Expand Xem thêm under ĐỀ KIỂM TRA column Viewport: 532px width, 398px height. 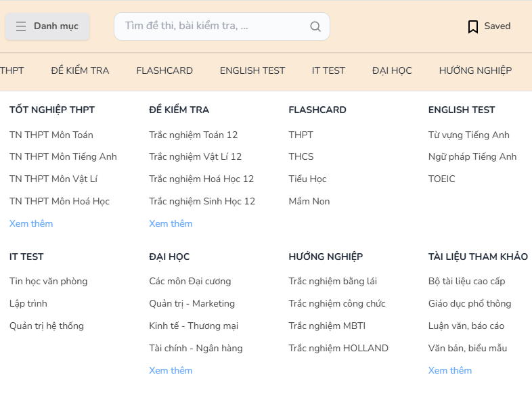click(171, 223)
